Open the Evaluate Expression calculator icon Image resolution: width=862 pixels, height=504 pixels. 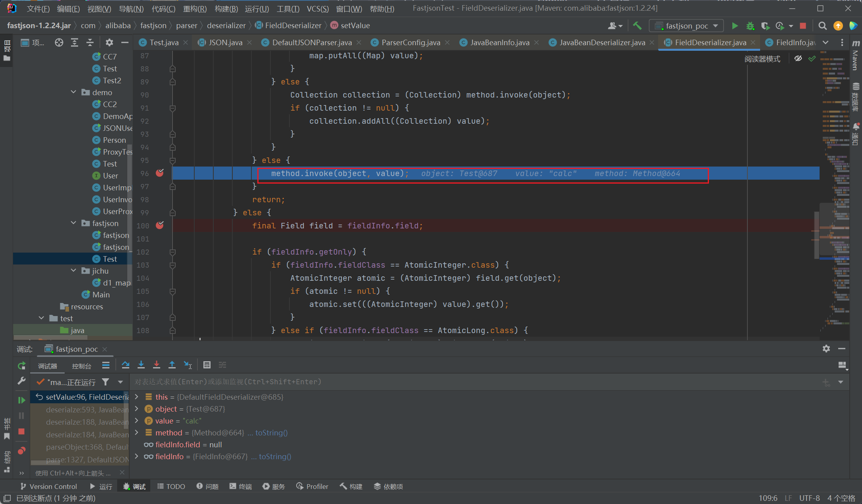207,365
